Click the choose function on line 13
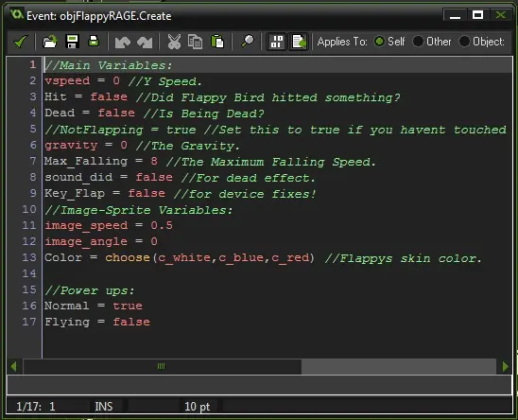 click(x=128, y=257)
